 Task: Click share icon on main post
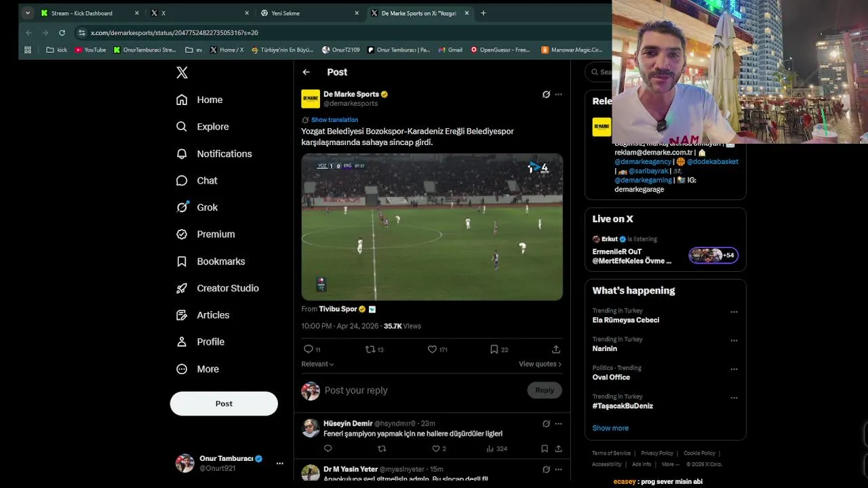[x=556, y=349]
